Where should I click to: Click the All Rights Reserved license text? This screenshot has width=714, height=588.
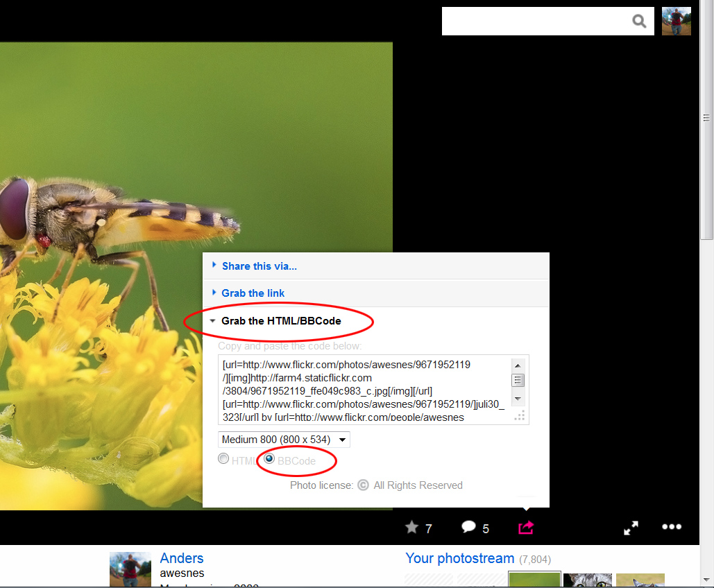(418, 485)
